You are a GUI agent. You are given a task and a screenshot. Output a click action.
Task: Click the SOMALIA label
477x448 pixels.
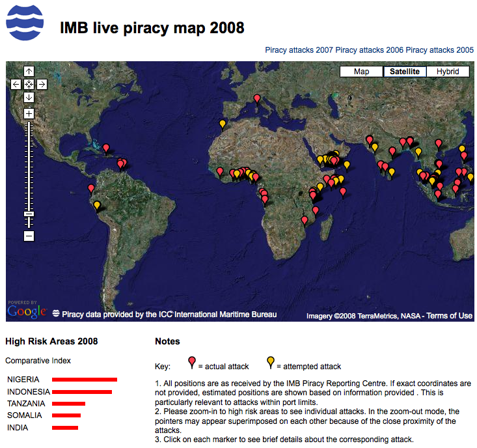coord(24,415)
